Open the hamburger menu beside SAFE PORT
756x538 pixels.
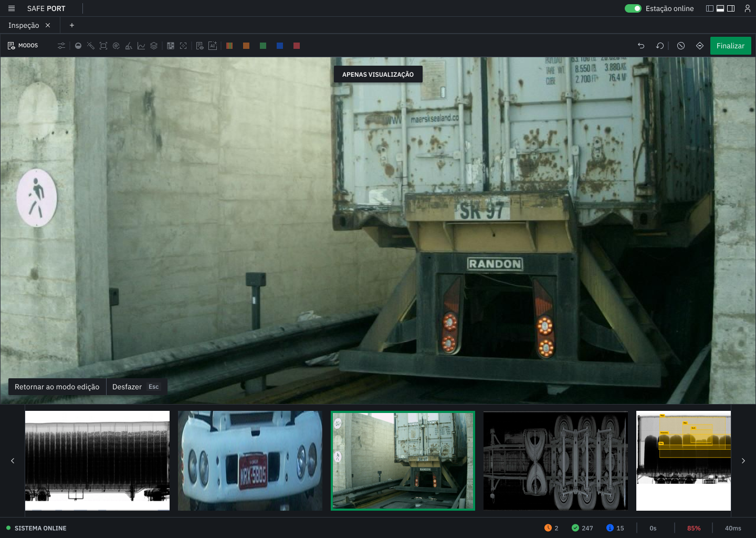pos(12,8)
